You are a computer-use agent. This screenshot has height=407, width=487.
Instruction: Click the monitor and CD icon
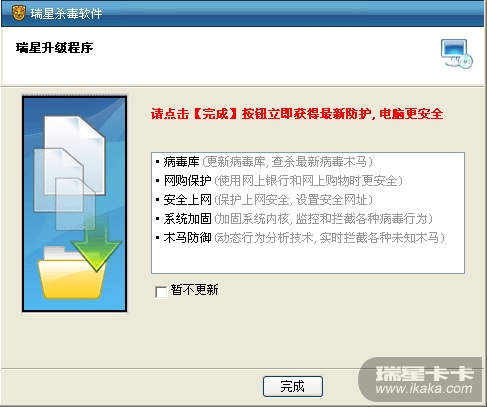(457, 54)
